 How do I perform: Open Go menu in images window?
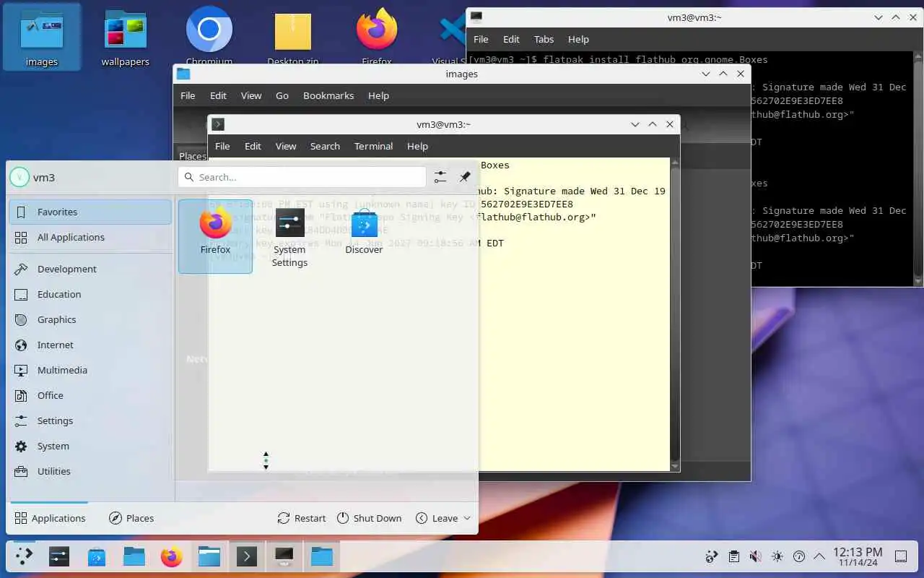point(282,95)
